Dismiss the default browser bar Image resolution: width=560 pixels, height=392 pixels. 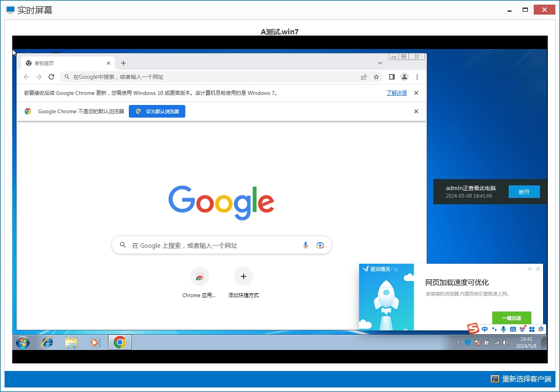(x=416, y=111)
